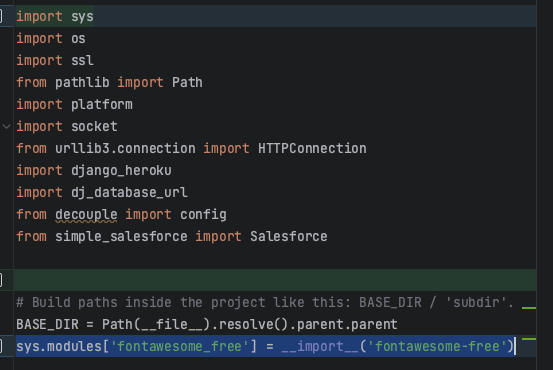Place cursor on the underlined decouple module name
The image size is (553, 370).
(86, 214)
